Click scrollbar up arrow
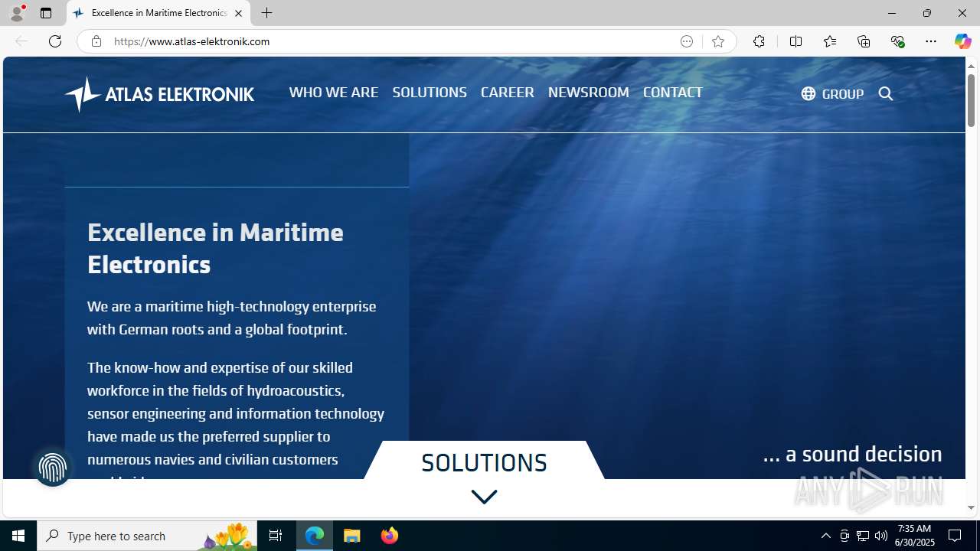Image resolution: width=980 pixels, height=551 pixels. click(x=971, y=66)
